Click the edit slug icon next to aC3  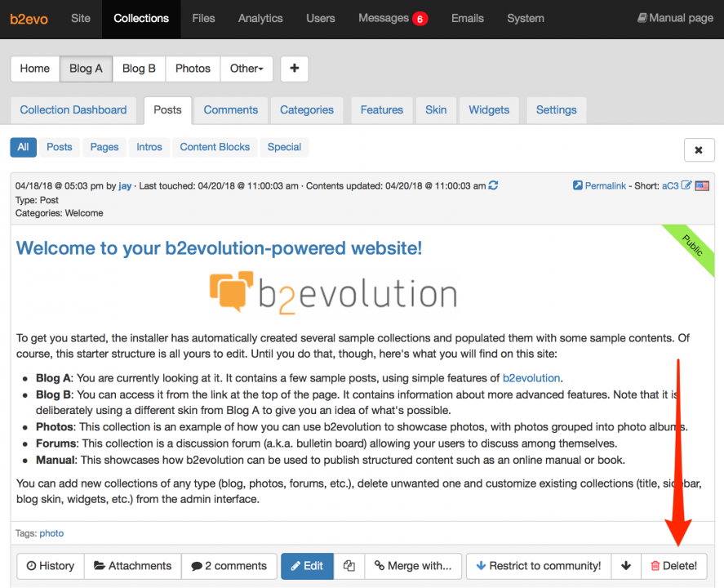tap(686, 185)
